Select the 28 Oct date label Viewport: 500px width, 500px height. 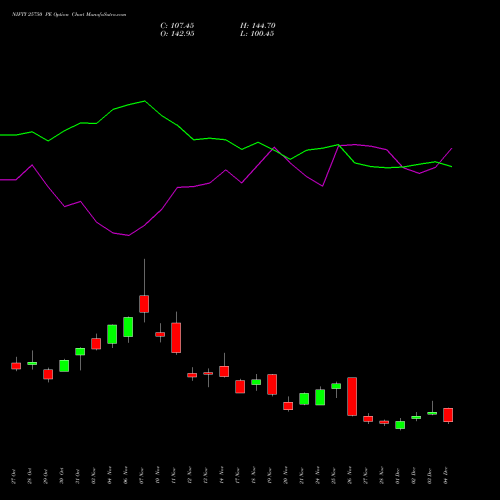tap(29, 476)
